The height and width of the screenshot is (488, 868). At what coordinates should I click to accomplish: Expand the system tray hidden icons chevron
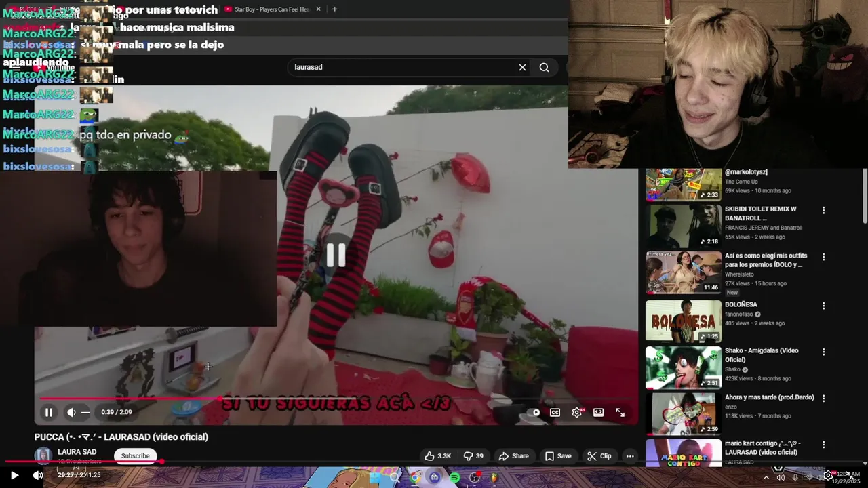point(766,478)
